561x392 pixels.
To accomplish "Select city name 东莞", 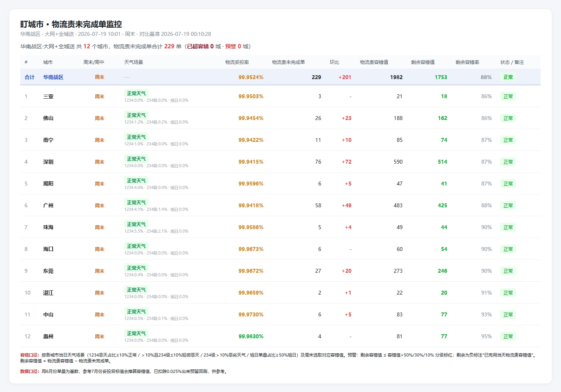I will (x=48, y=271).
